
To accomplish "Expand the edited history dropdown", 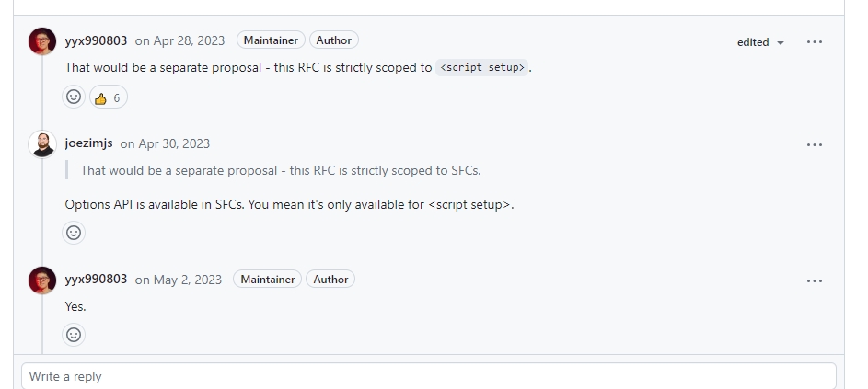I will coord(760,42).
